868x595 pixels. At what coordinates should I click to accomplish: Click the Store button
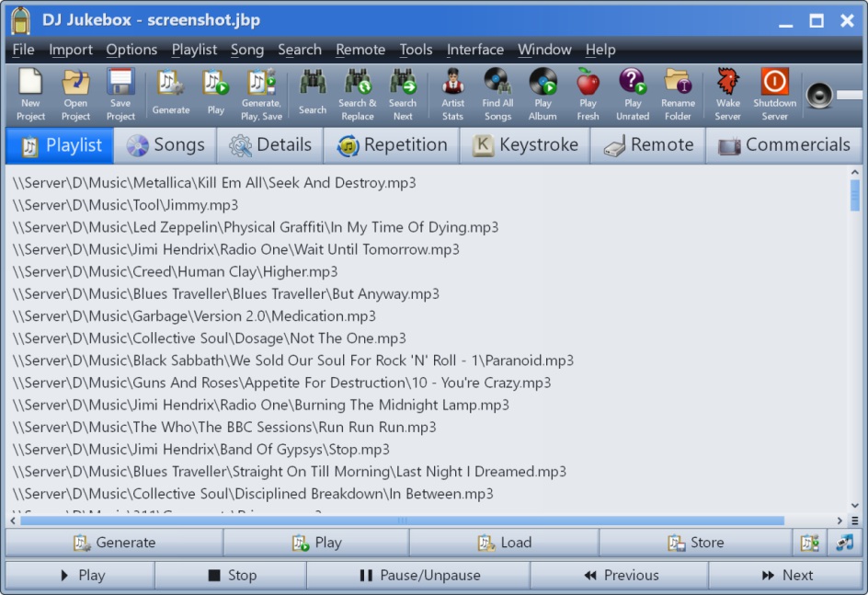click(x=694, y=543)
